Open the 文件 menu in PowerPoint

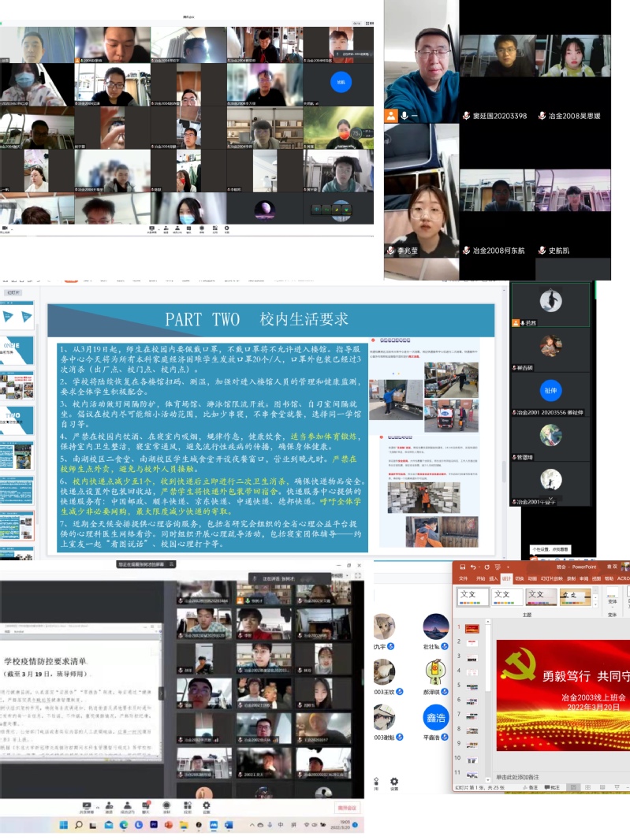click(x=463, y=578)
